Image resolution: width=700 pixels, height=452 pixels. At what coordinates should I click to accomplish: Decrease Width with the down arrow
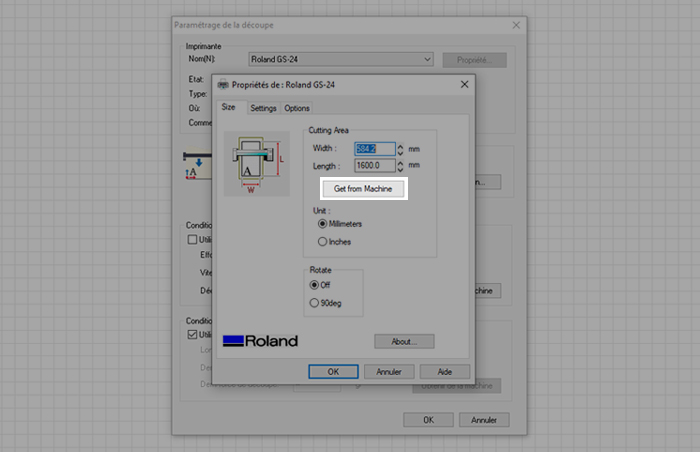[x=400, y=152]
